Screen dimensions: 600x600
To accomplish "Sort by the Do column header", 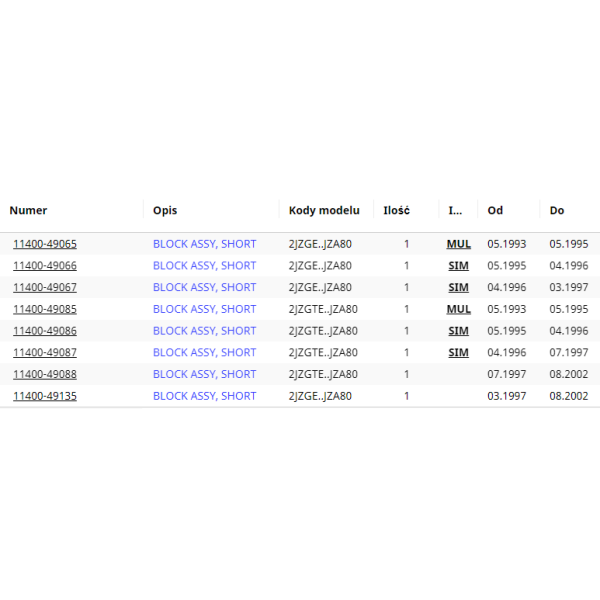I will tap(557, 210).
